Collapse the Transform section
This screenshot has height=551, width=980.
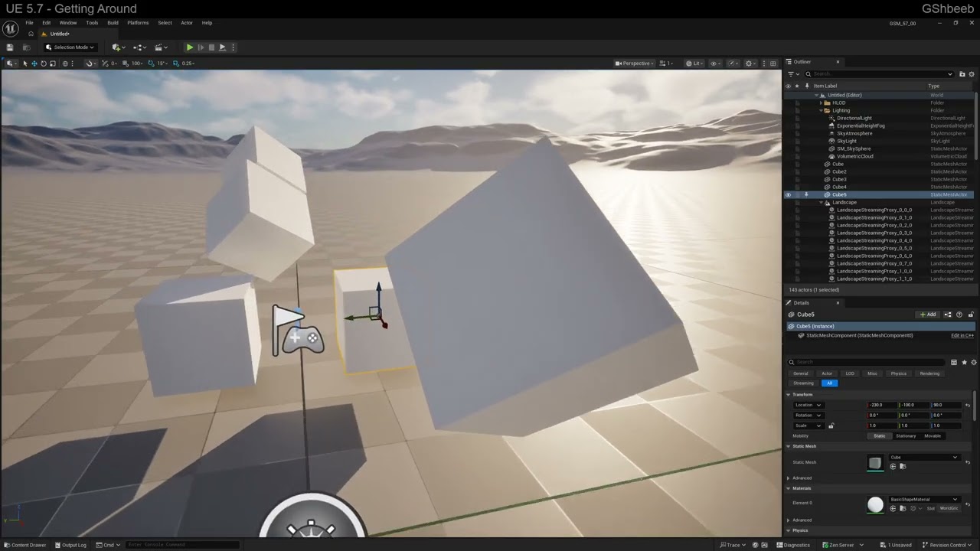[789, 395]
